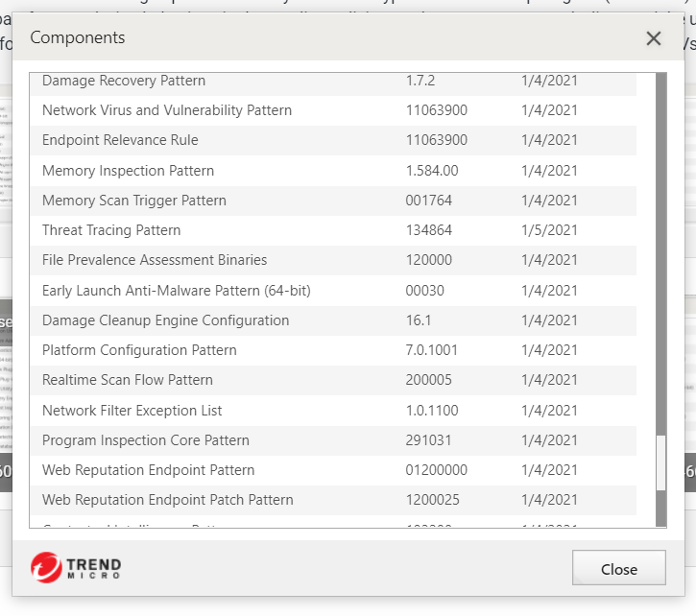Select File Prevalence Assessment Binaries
Screen dimensions: 696x616
155,260
